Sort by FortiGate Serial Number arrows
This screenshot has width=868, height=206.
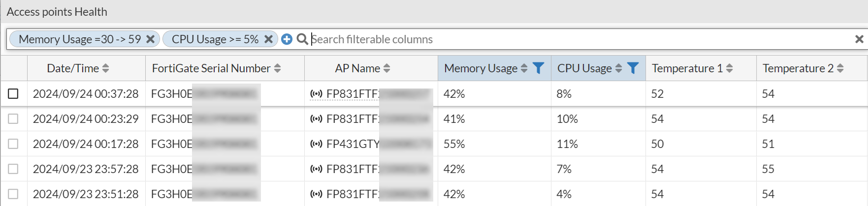coord(278,68)
